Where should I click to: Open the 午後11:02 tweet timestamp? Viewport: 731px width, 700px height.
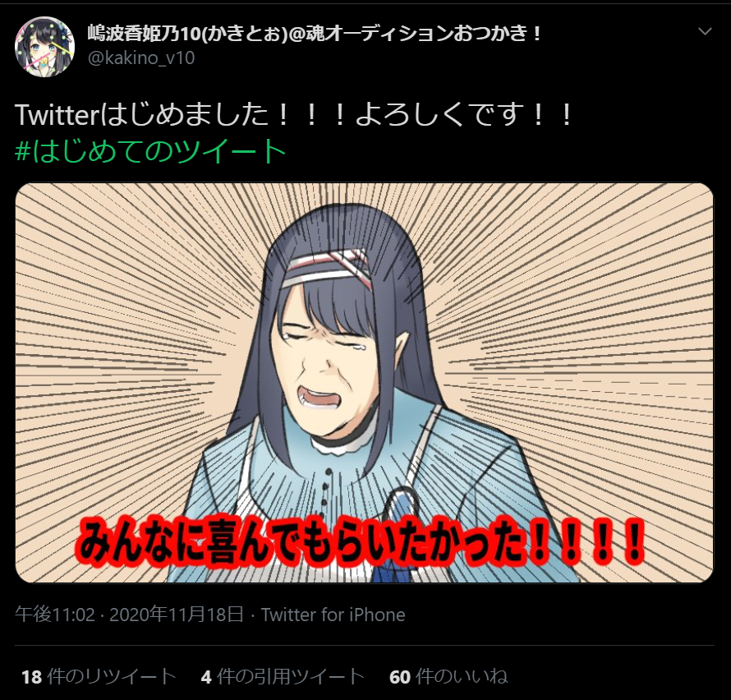(55, 615)
